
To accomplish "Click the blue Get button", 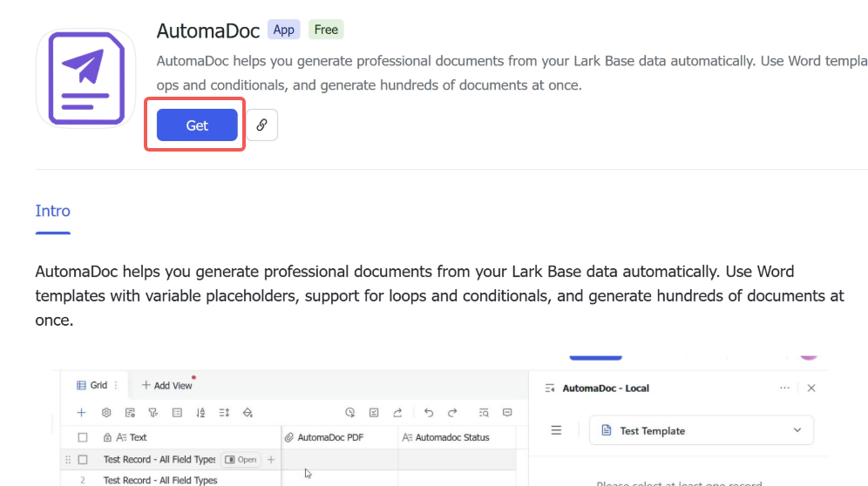I will point(197,125).
